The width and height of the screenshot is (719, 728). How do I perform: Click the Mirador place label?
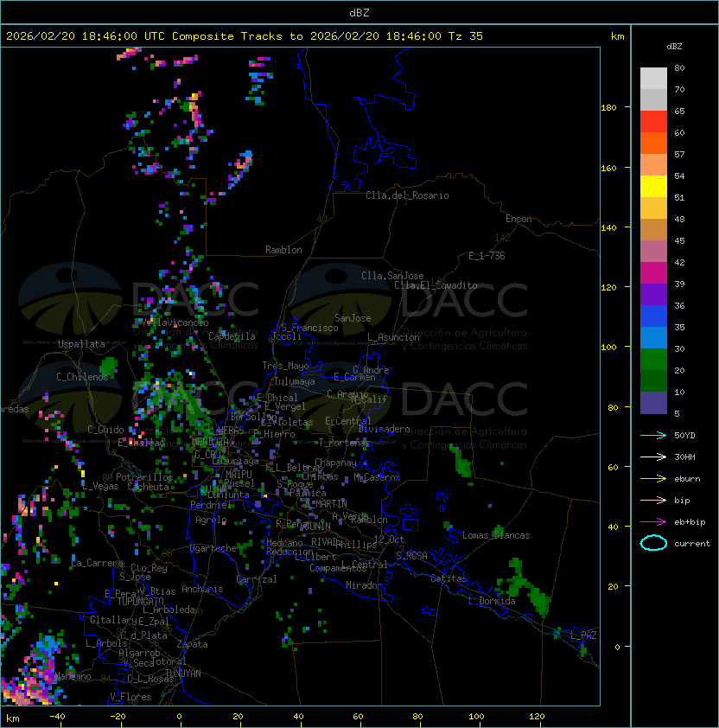pyautogui.click(x=364, y=585)
